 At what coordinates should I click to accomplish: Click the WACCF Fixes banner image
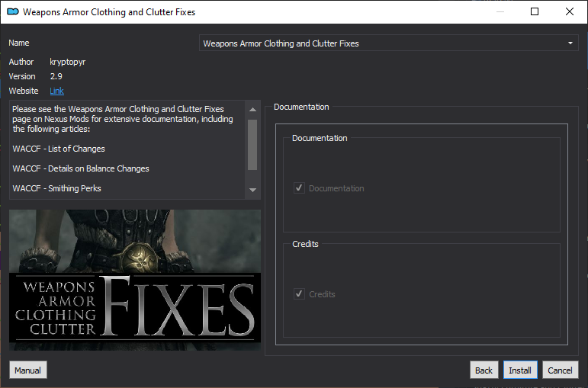coord(135,280)
